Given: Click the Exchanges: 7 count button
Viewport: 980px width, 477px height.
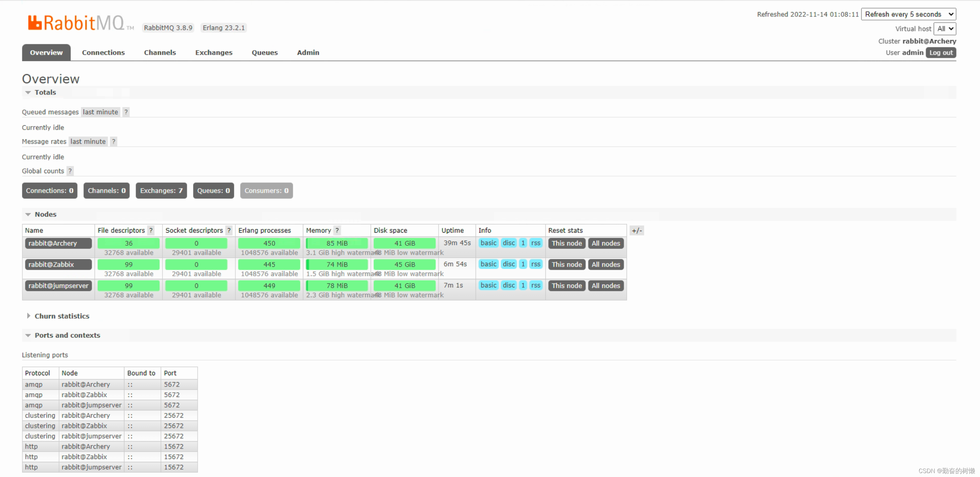Looking at the screenshot, I should coord(161,191).
